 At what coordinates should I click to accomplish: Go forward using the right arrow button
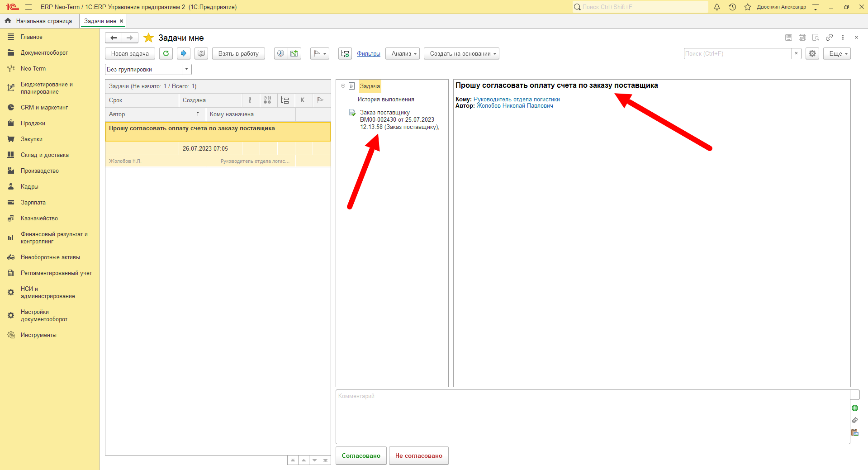(130, 38)
